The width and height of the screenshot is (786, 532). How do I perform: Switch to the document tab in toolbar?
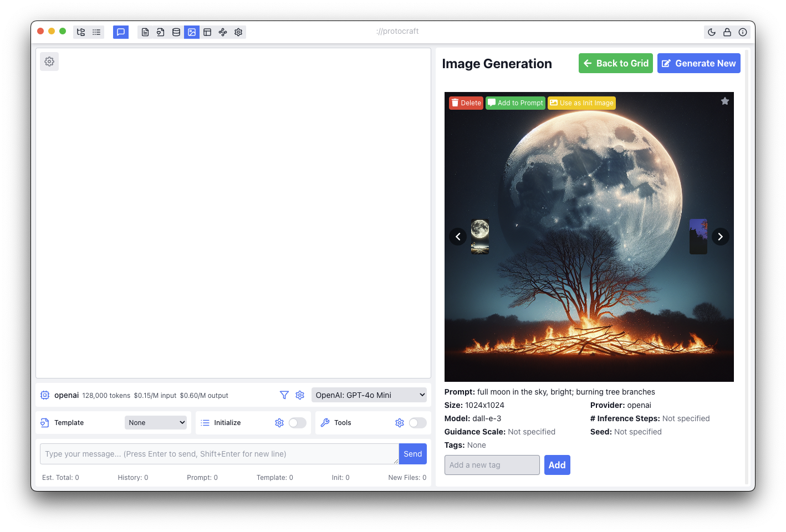(145, 32)
